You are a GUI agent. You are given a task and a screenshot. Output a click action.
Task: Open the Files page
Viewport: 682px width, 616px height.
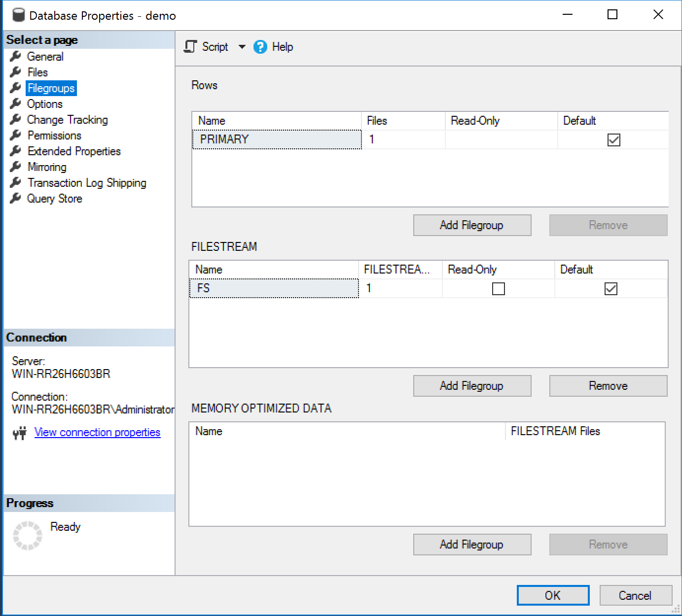38,72
